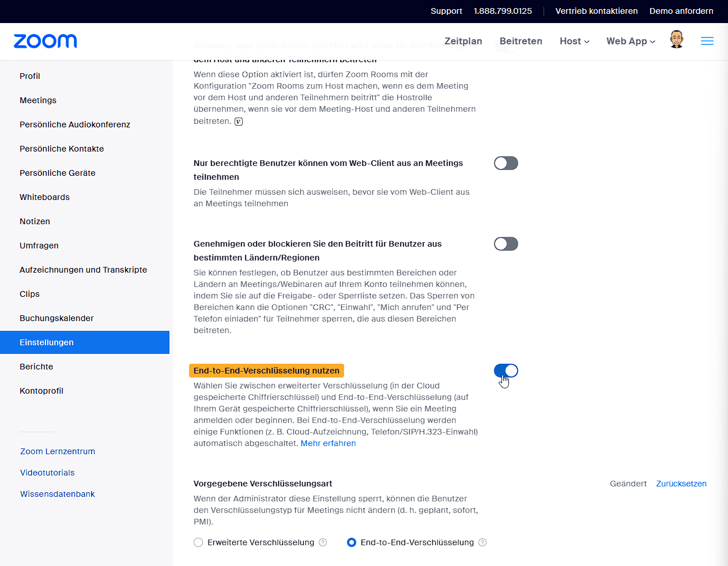Open Zoom Lernzentrum link
This screenshot has width=728, height=566.
pos(58,451)
